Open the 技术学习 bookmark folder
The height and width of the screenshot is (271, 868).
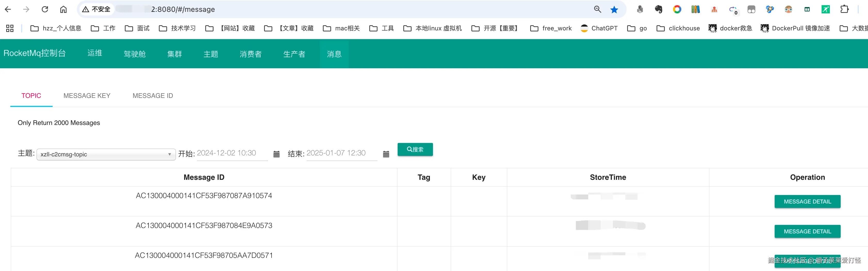177,28
